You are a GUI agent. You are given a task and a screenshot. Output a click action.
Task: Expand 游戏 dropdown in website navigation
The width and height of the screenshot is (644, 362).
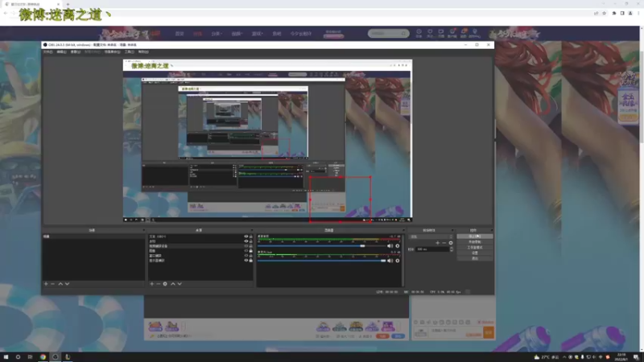(257, 34)
